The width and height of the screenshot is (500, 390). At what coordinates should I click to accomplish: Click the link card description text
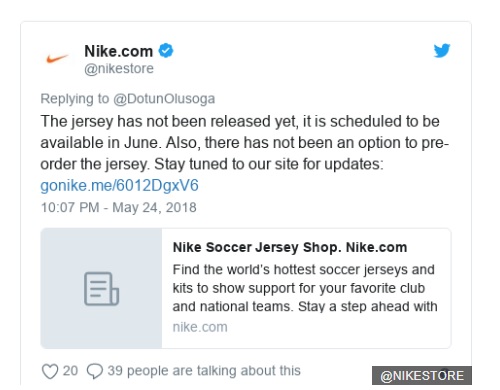(x=305, y=288)
